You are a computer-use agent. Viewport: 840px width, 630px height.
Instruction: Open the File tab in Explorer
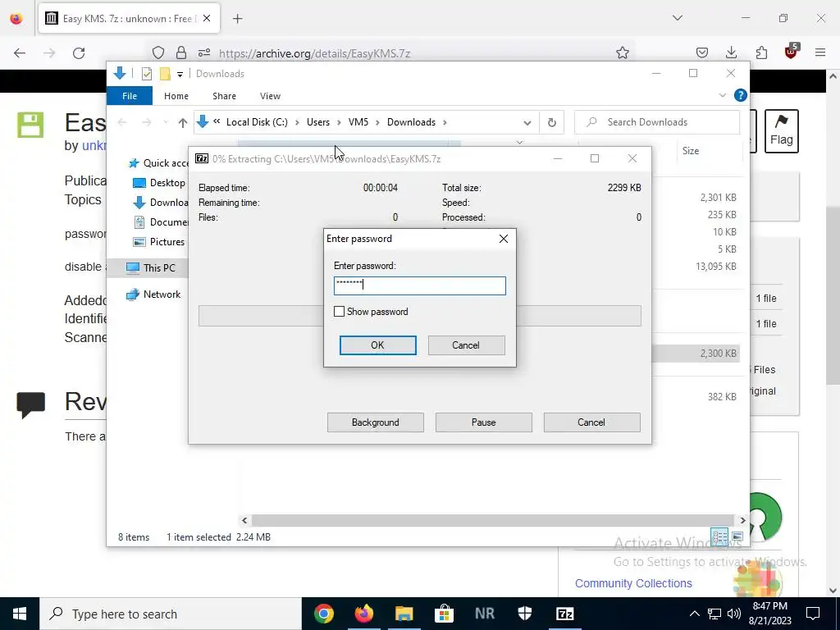pyautogui.click(x=130, y=96)
